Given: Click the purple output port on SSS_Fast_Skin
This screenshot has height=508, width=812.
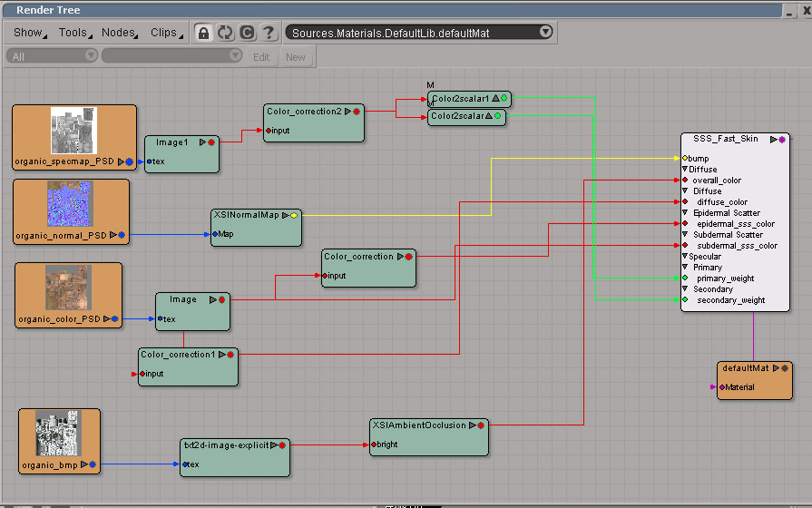Looking at the screenshot, I should point(782,140).
